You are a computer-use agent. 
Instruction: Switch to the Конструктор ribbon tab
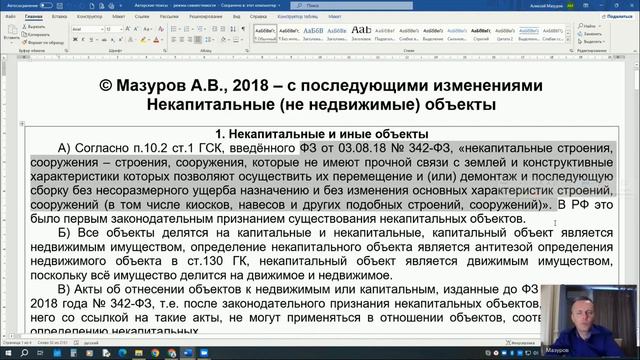pyautogui.click(x=89, y=17)
